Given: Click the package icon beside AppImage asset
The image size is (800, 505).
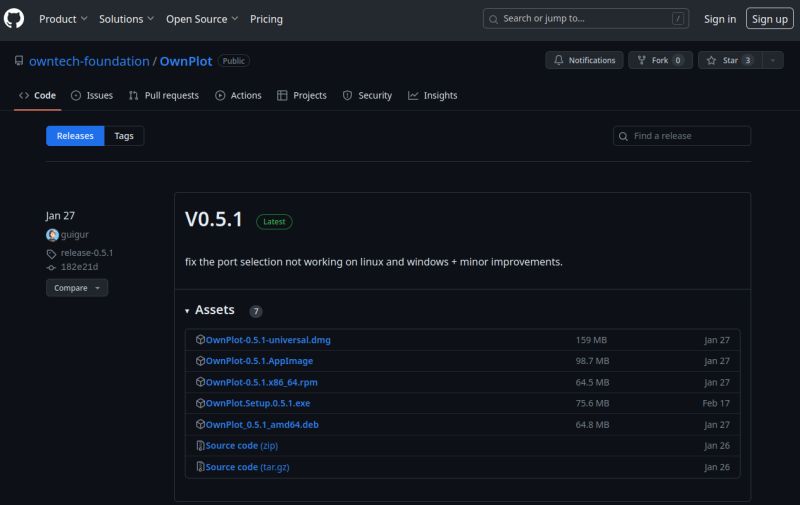Looking at the screenshot, I should [200, 361].
